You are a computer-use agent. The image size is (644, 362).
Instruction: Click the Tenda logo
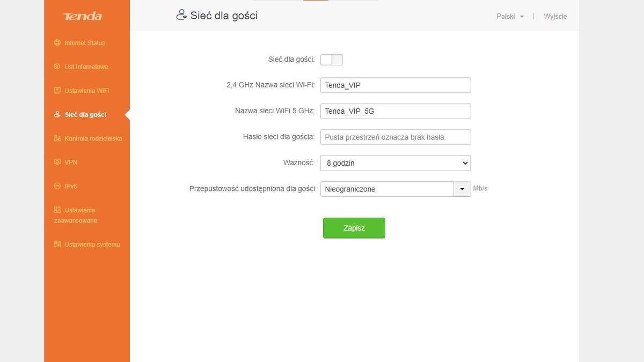(x=82, y=17)
